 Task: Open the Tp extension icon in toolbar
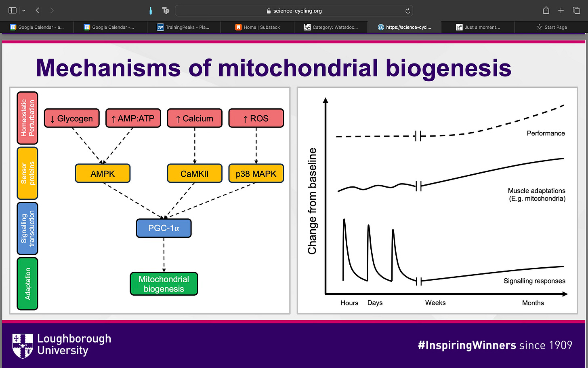(166, 11)
